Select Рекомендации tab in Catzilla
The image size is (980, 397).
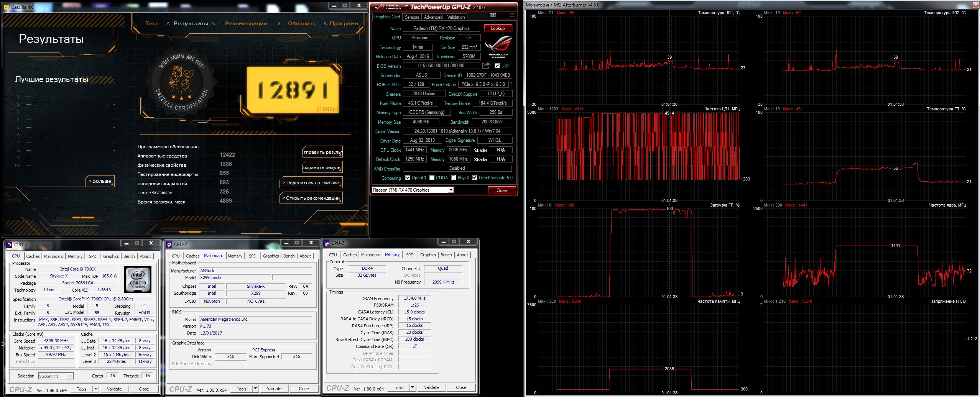(x=246, y=23)
